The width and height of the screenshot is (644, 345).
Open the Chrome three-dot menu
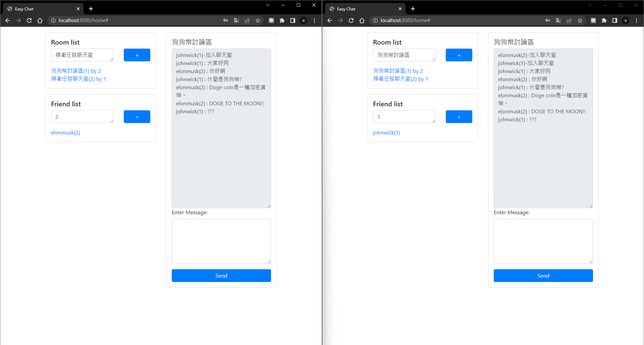(x=315, y=20)
